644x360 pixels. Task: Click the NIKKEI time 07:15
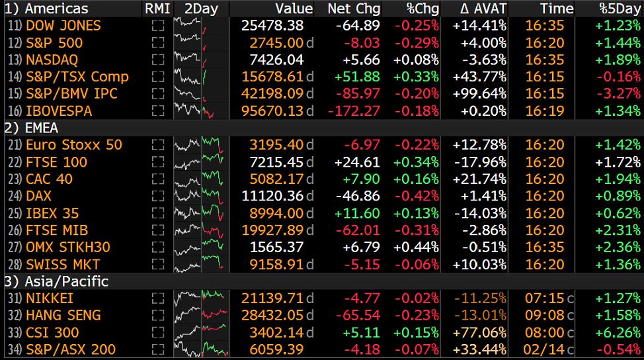pos(545,298)
